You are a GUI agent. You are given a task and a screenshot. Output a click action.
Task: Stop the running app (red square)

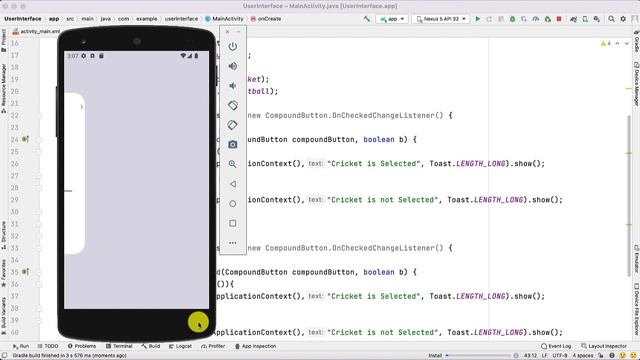point(559,19)
